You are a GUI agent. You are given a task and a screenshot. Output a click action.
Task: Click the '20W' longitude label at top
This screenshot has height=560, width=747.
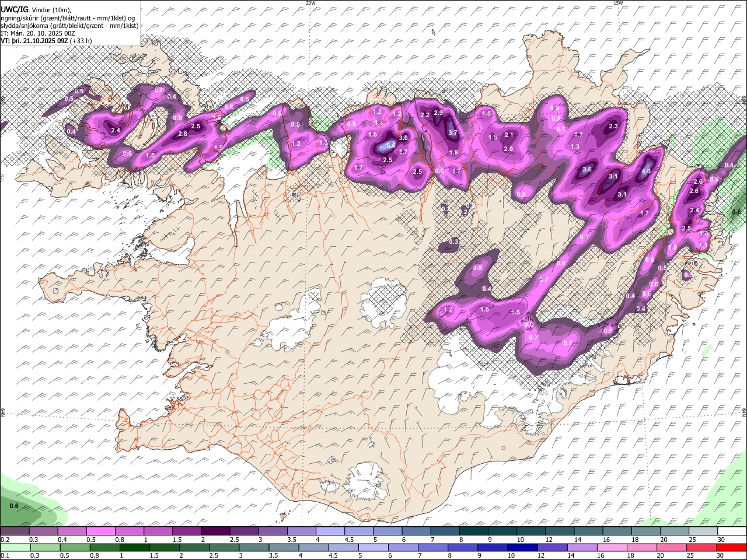310,3
